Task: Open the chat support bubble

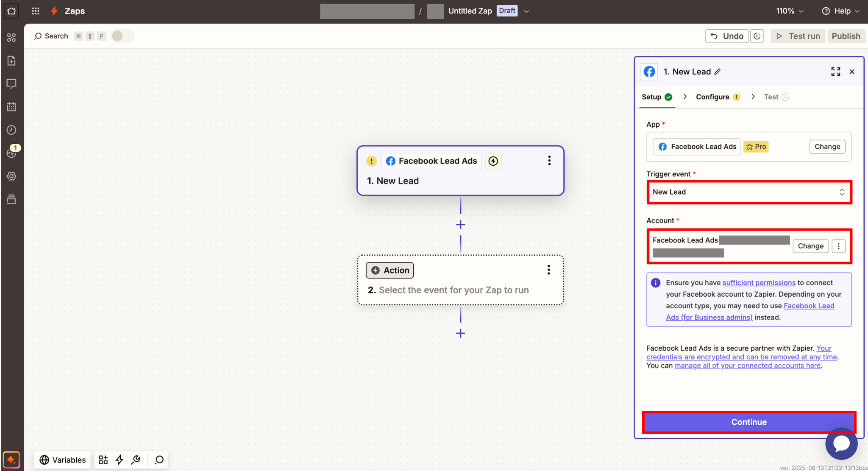Action: (841, 443)
